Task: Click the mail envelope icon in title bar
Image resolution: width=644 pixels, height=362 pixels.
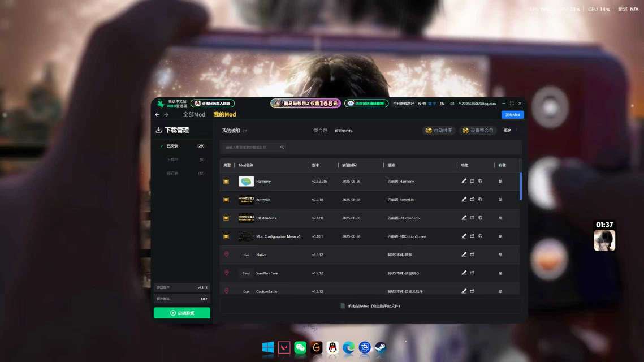Action: click(x=452, y=104)
